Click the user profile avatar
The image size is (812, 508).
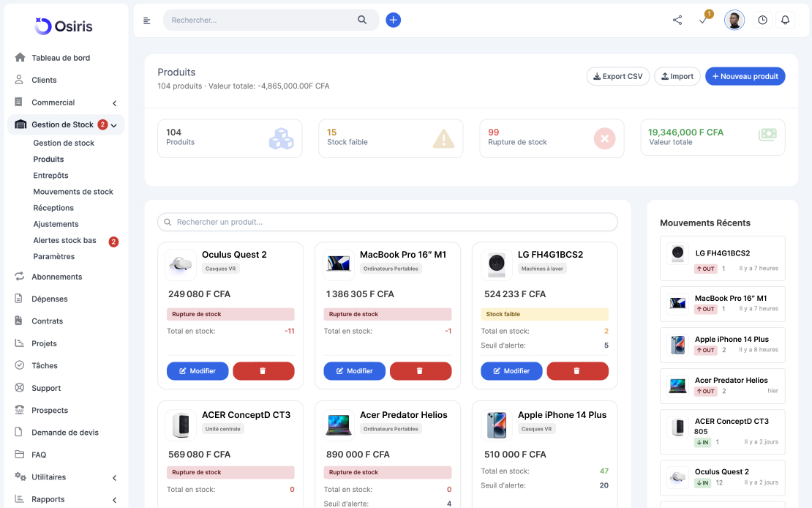(734, 20)
